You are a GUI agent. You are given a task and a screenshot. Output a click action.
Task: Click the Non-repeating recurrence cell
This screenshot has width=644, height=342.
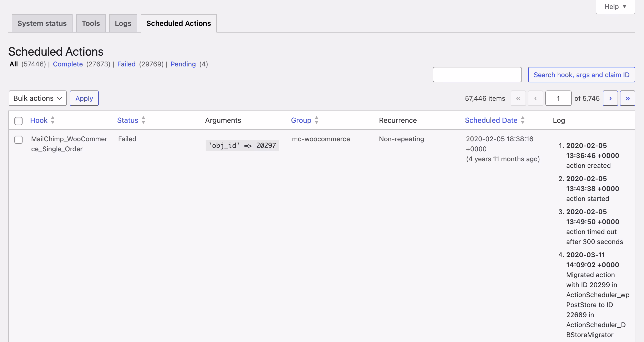401,139
